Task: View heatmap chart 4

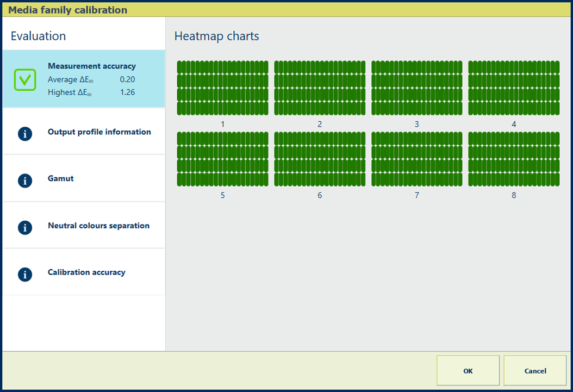Action: 514,88
